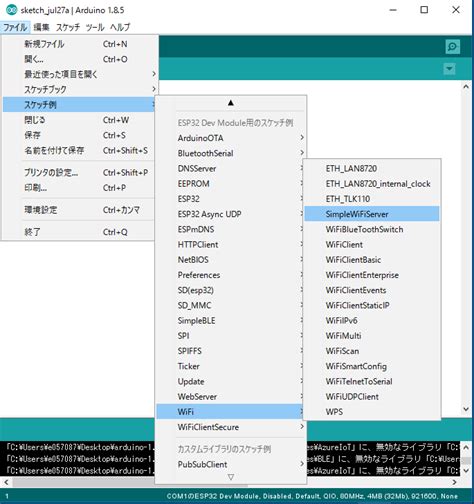Expand the ESPmDNS examples
The image size is (474, 504).
(230, 229)
